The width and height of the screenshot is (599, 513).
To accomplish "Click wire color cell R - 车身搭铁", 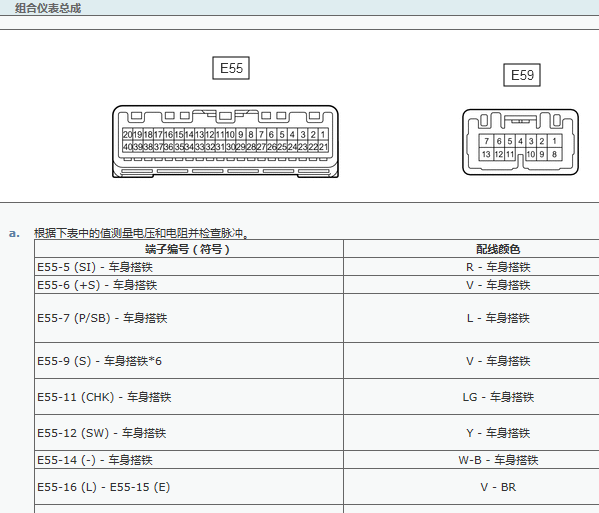I will click(471, 267).
